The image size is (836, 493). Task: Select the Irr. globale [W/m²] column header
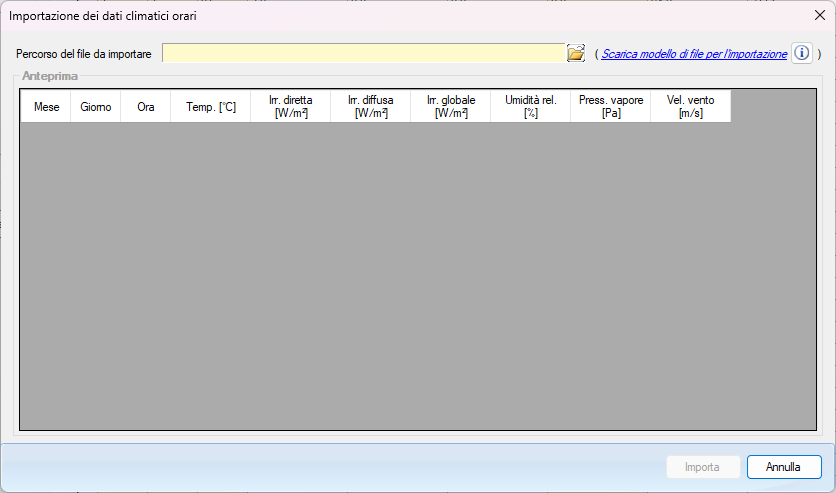tap(451, 107)
